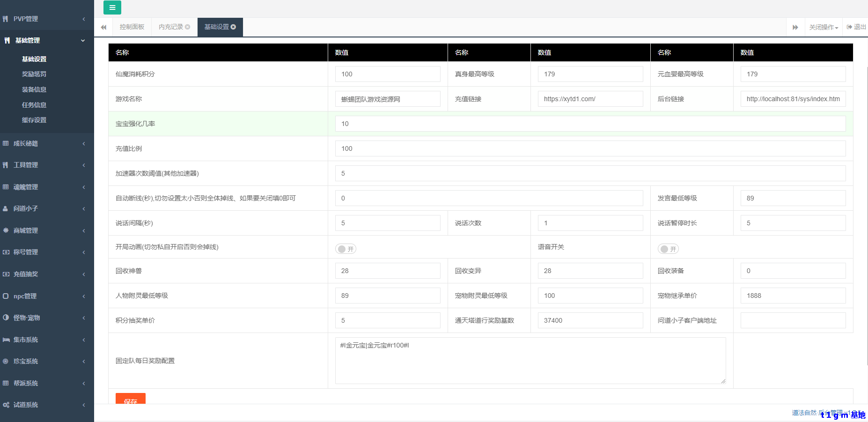
Task: Select the 商城管理 sidebar icon
Action: 7,230
